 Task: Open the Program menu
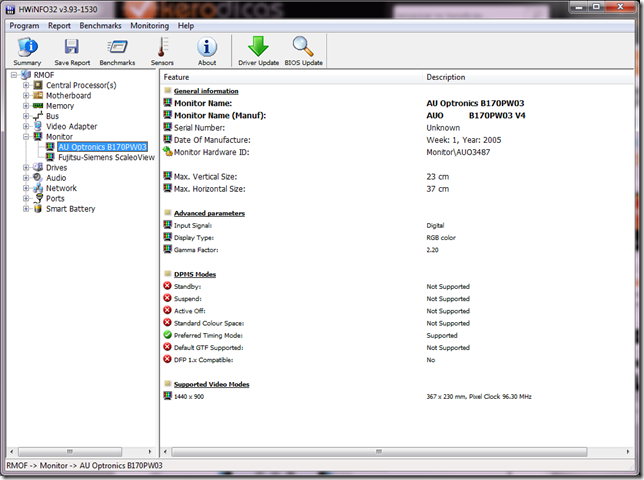24,26
